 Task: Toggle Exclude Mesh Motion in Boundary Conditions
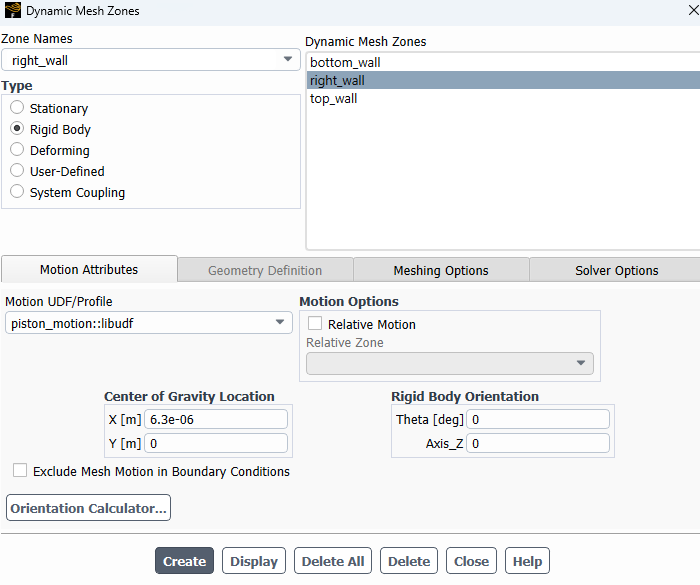pyautogui.click(x=20, y=471)
